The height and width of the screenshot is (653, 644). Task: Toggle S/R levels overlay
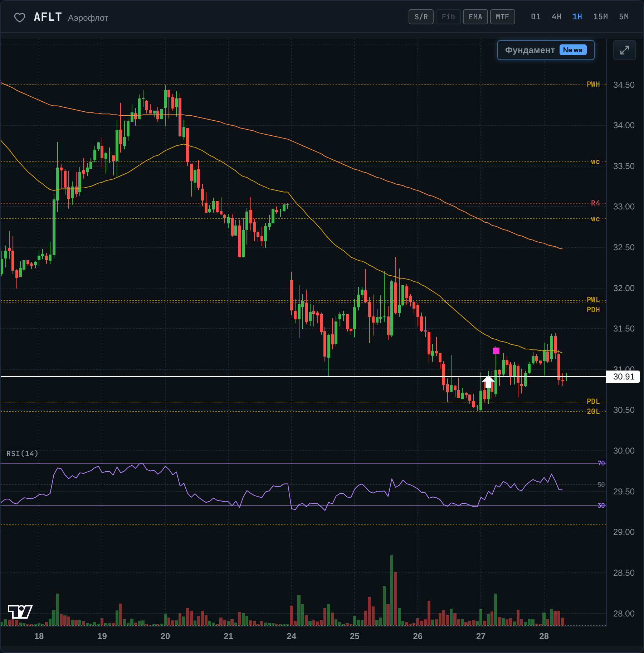click(421, 17)
